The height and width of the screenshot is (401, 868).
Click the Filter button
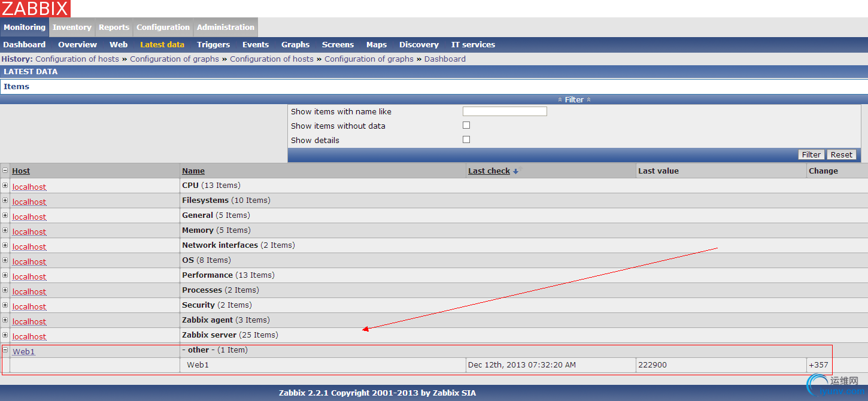click(x=811, y=154)
